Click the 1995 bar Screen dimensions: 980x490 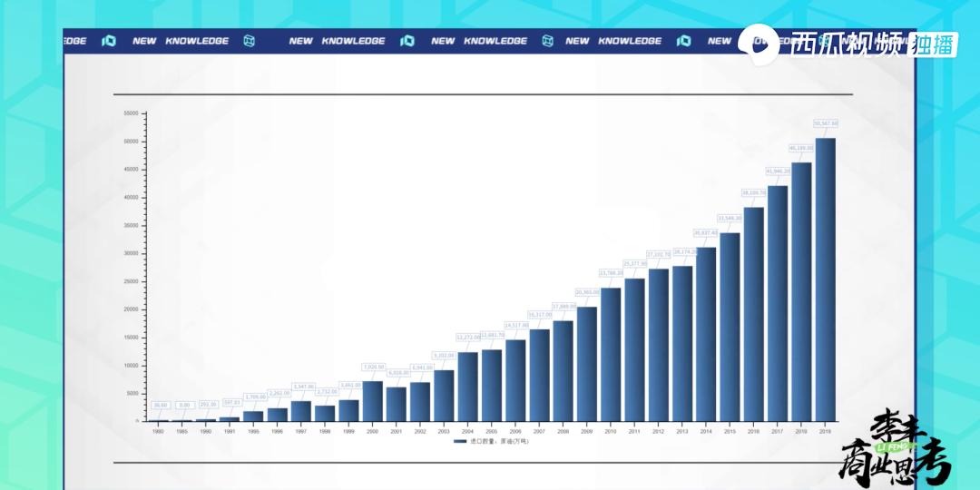[x=253, y=416]
